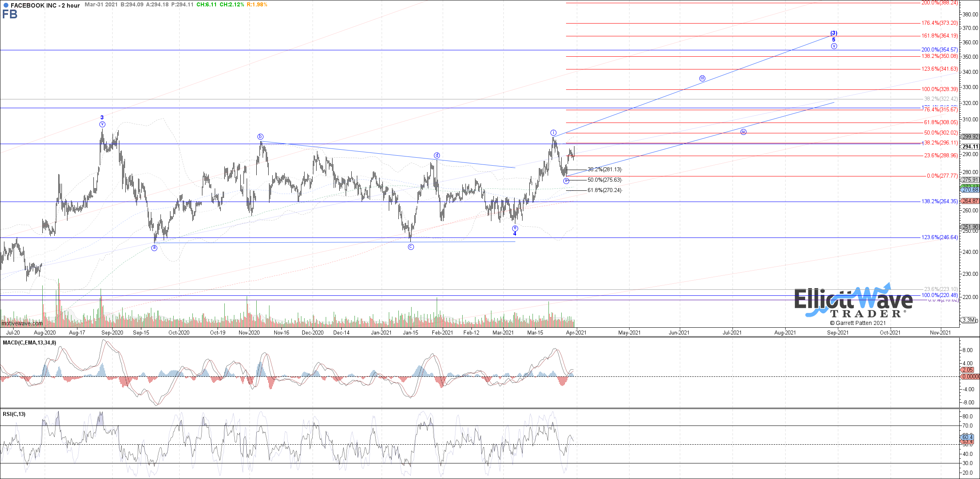
Task: Select the 299.92 price axis tag
Action: tap(970, 137)
